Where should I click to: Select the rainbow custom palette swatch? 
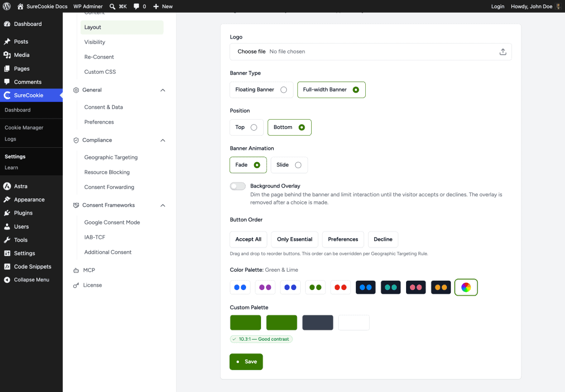pyautogui.click(x=466, y=287)
